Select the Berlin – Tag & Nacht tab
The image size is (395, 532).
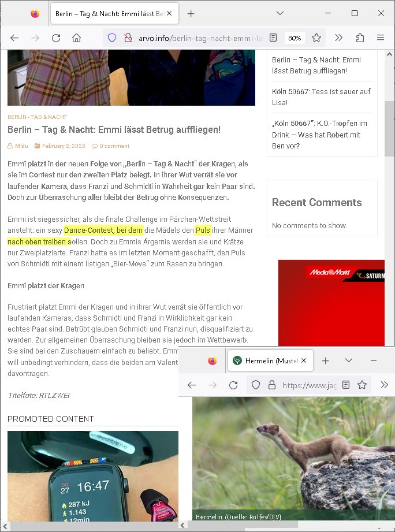pos(114,13)
